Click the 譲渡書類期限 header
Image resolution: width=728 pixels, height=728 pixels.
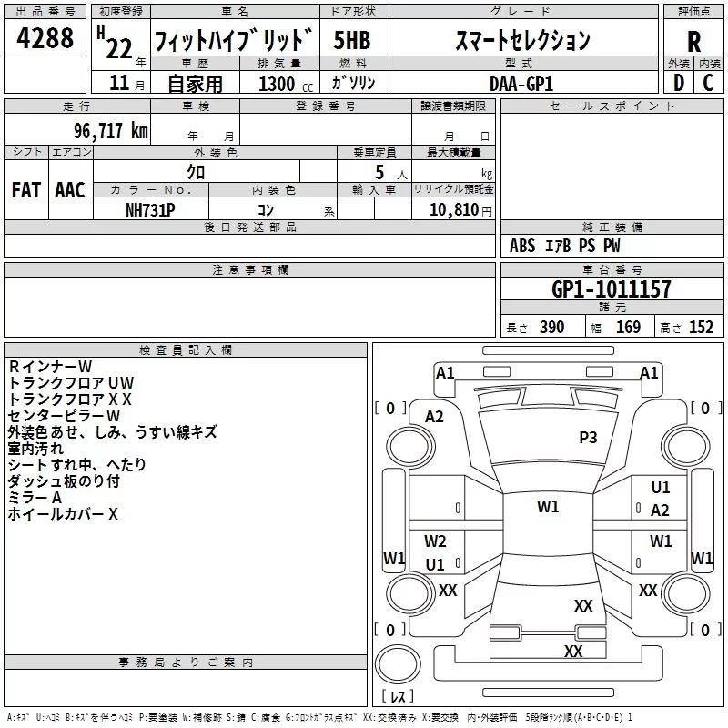(x=453, y=106)
